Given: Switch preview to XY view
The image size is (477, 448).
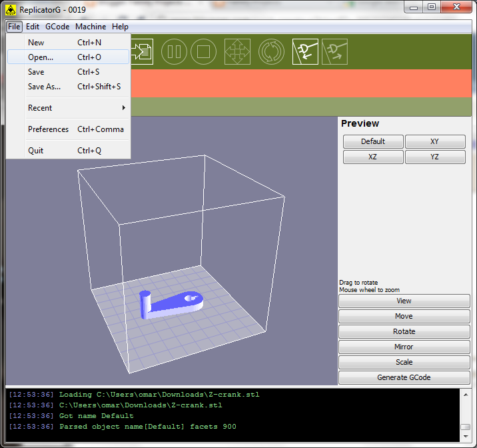Looking at the screenshot, I should pos(435,141).
